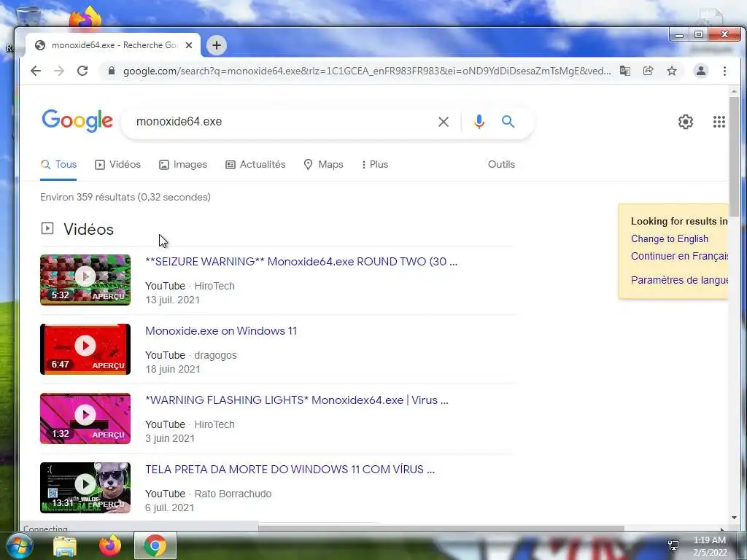Image resolution: width=747 pixels, height=560 pixels.
Task: Open the Google apps grid
Action: pyautogui.click(x=719, y=122)
